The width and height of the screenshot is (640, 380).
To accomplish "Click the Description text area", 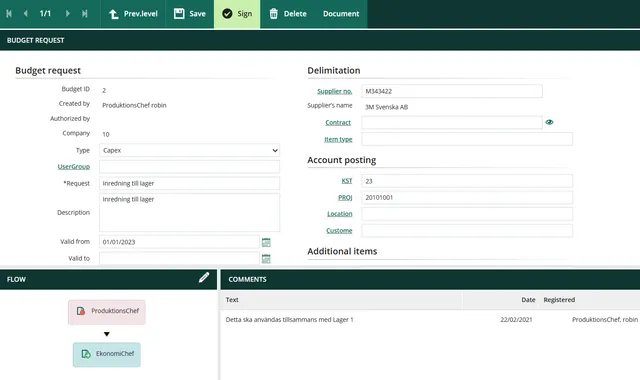I will pos(189,212).
